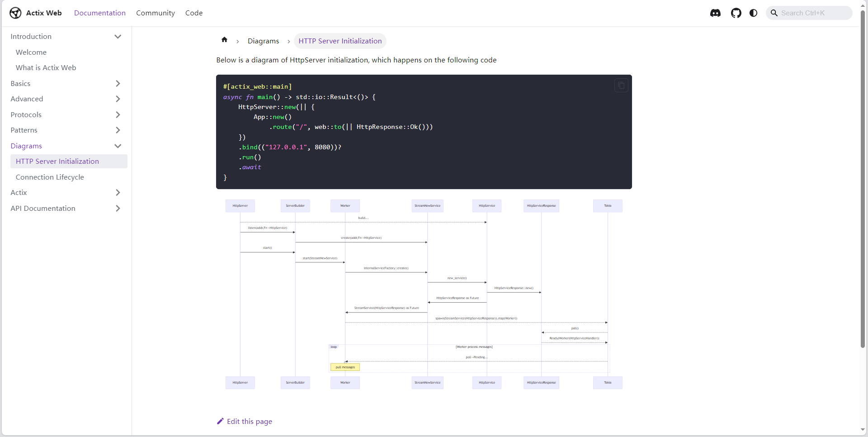Image resolution: width=868 pixels, height=437 pixels.
Task: Focus the Search Ctrl+K field
Action: coord(809,13)
